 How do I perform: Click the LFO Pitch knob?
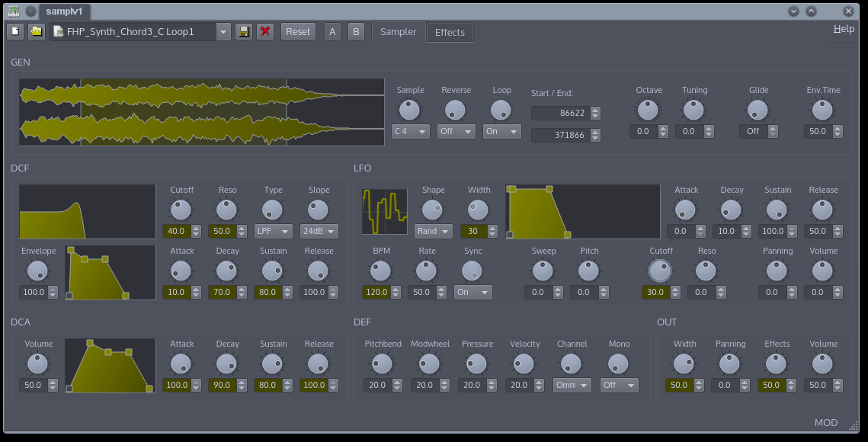[x=589, y=271]
